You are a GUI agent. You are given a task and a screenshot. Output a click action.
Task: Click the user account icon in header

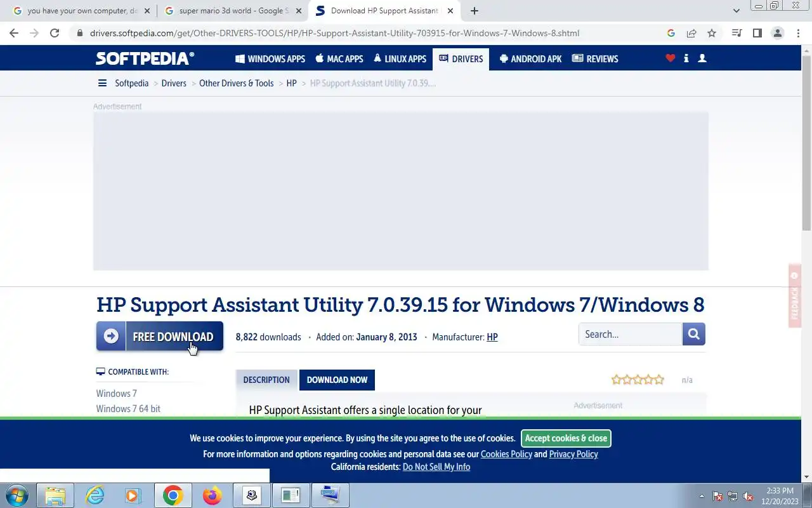pyautogui.click(x=702, y=58)
